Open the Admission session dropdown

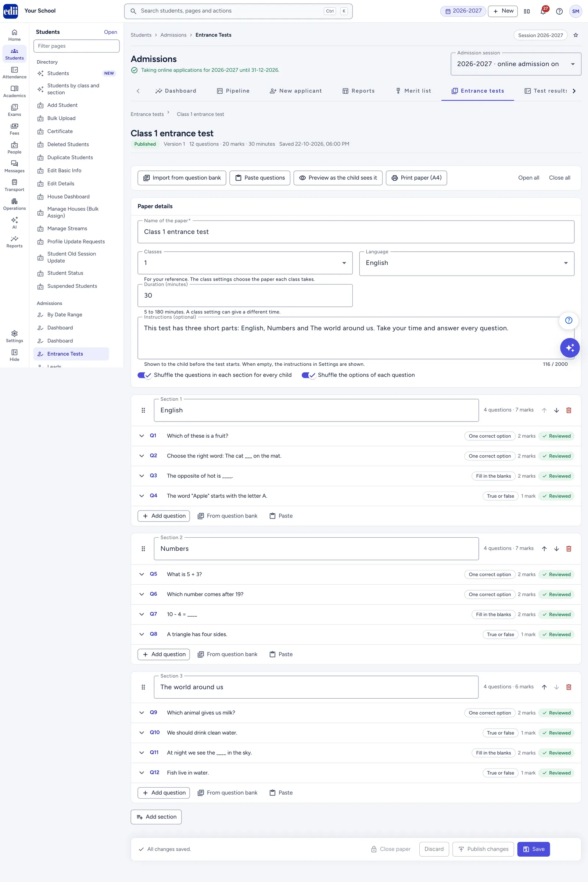(516, 64)
